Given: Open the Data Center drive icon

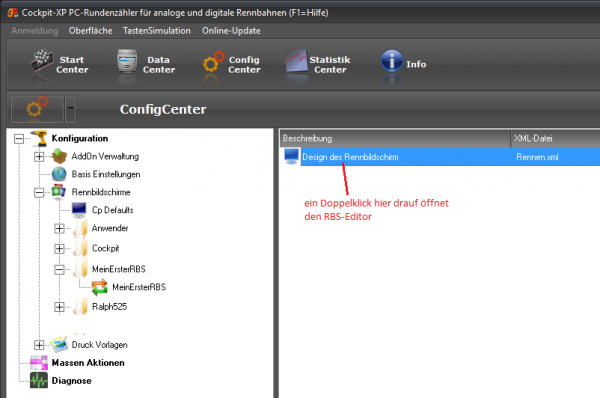Looking at the screenshot, I should click(x=127, y=61).
